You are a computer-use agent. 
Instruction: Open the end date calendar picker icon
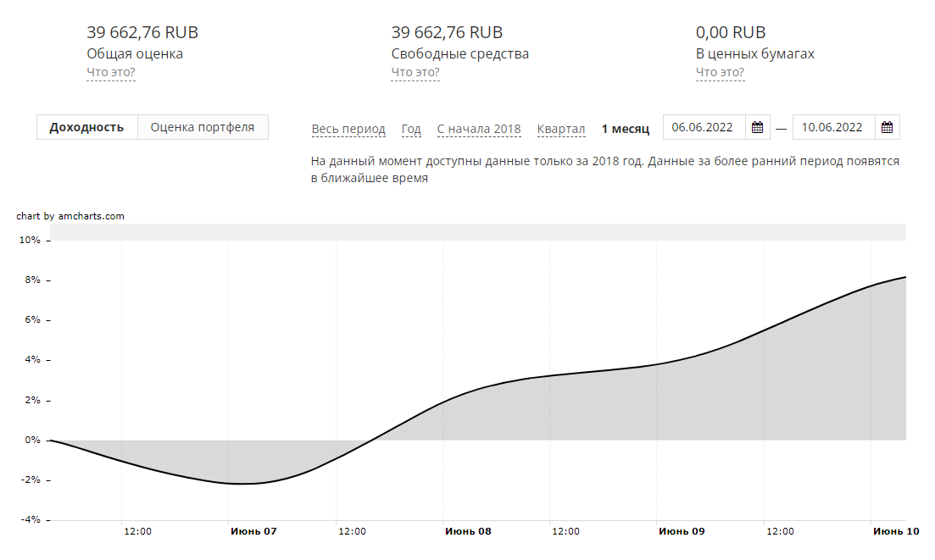click(x=888, y=128)
